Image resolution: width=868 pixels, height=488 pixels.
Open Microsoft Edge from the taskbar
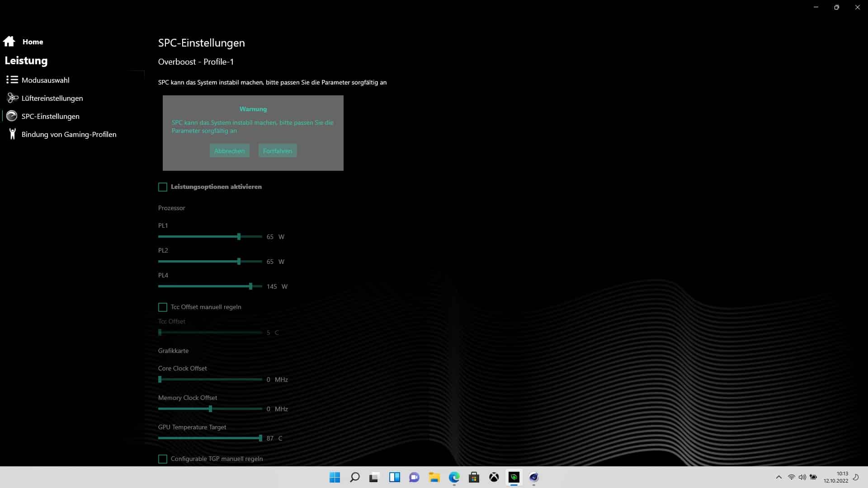pos(454,477)
